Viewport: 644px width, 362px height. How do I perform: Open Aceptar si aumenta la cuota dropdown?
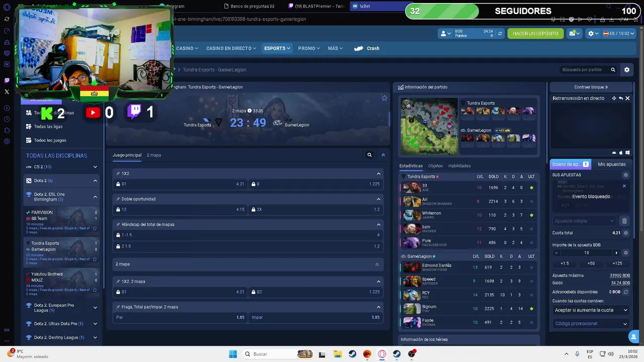pyautogui.click(x=591, y=310)
